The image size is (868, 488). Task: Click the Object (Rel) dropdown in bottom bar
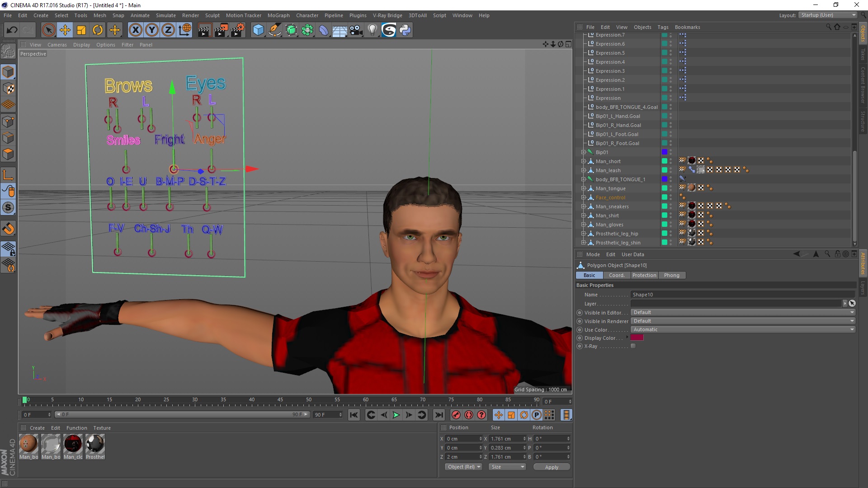[464, 467]
